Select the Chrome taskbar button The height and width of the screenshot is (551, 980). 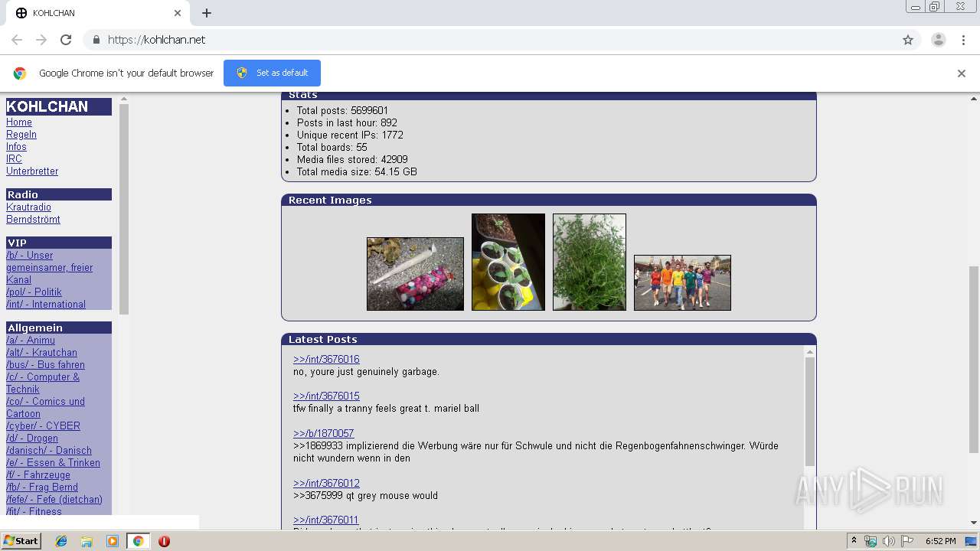tap(138, 541)
